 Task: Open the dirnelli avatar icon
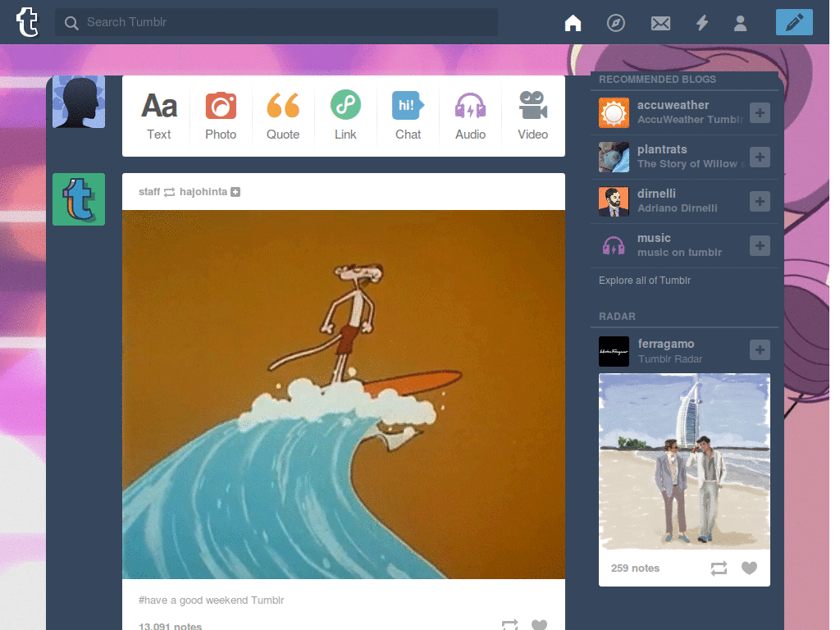(x=614, y=202)
